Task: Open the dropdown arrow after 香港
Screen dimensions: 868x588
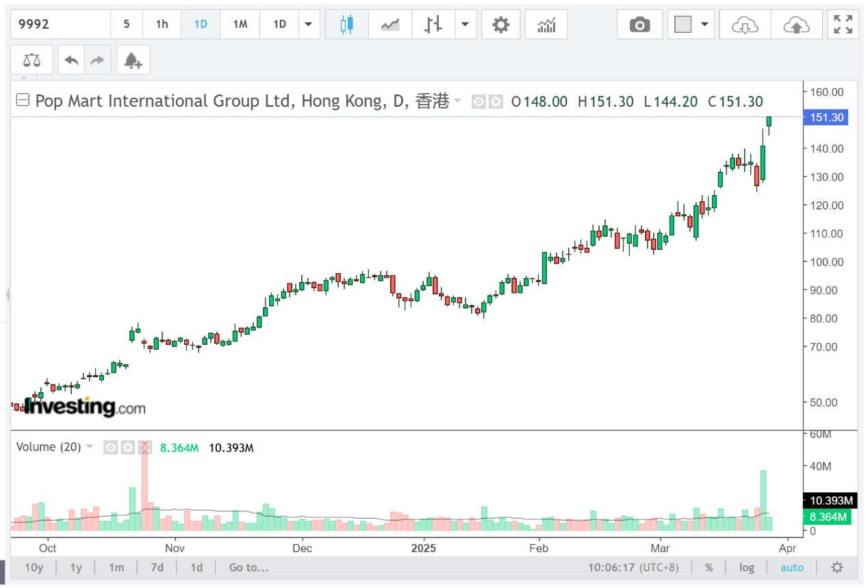Action: 458,101
